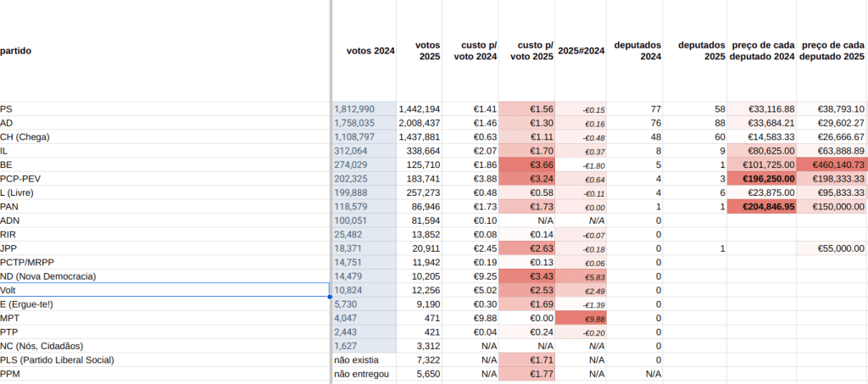Select the PS 2024 votes cell 1,812,990
Screen dimensions: 868x384
click(x=364, y=109)
